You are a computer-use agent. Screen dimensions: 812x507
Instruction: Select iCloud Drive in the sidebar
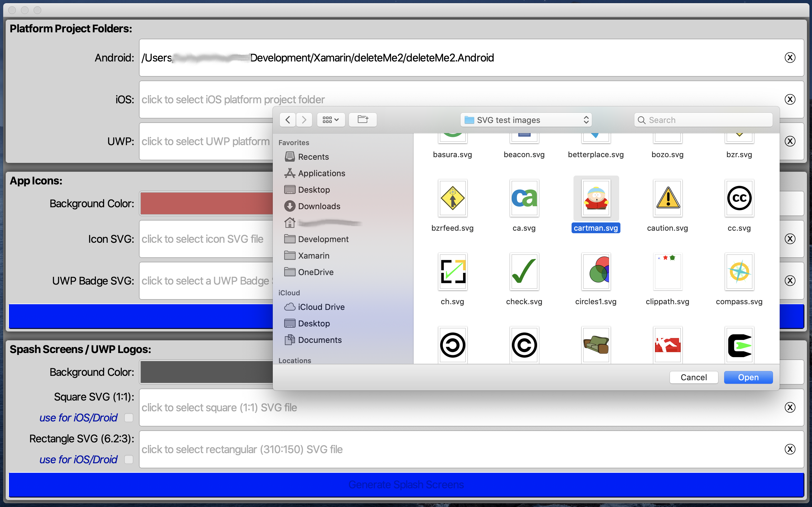coord(321,307)
